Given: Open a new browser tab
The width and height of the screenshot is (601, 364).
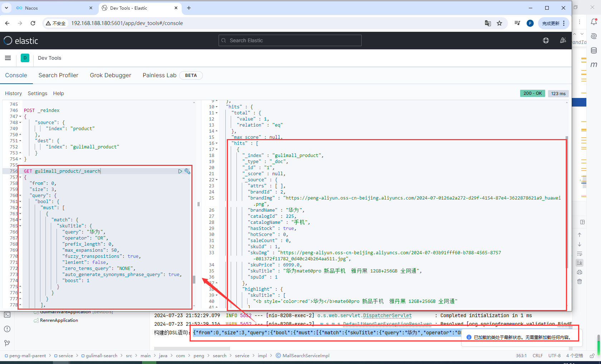Looking at the screenshot, I should pos(189,8).
